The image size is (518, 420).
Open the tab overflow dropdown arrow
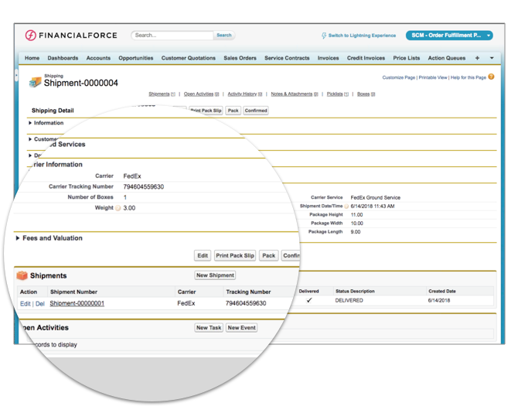coord(492,58)
